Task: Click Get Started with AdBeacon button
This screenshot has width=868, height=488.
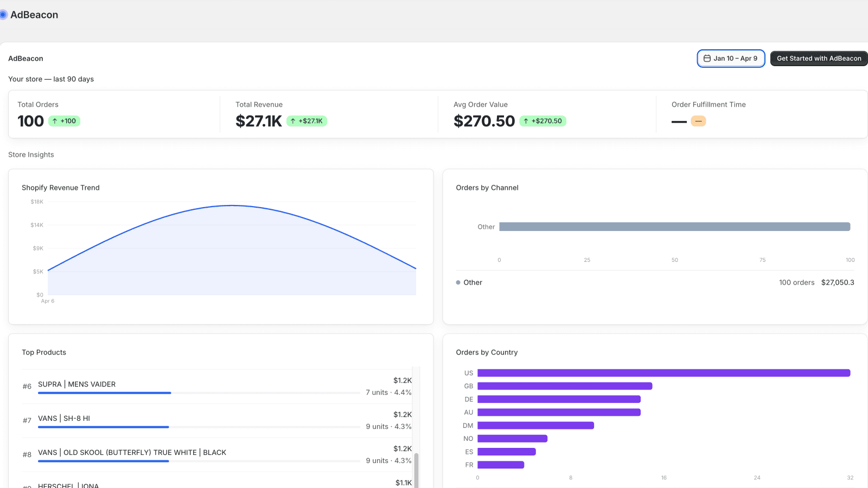Action: (x=819, y=59)
